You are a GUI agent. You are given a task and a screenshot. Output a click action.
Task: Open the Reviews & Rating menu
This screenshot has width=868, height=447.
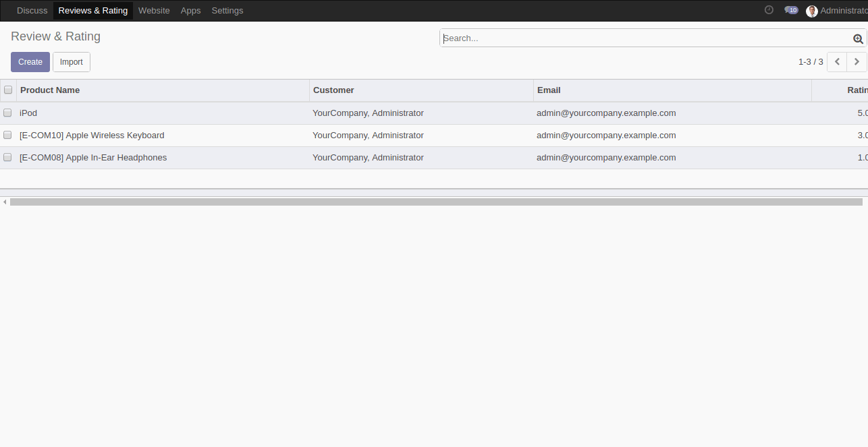pos(93,11)
